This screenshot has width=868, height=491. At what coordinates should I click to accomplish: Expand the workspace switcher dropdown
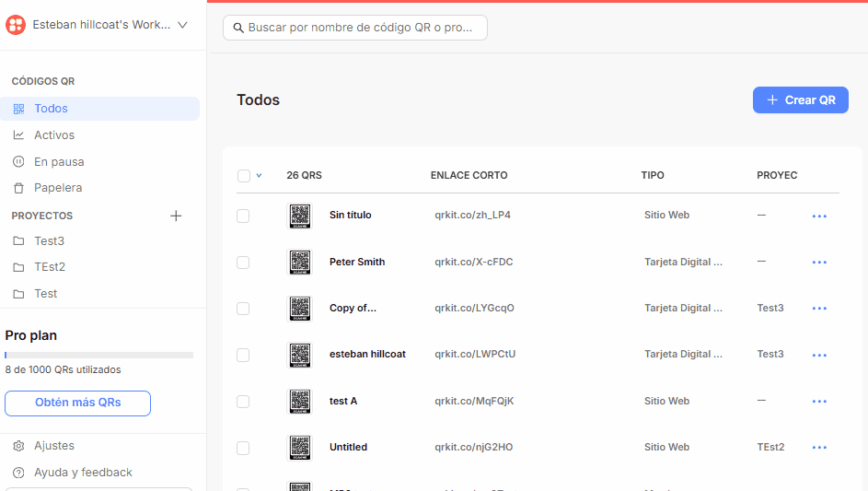tap(182, 25)
